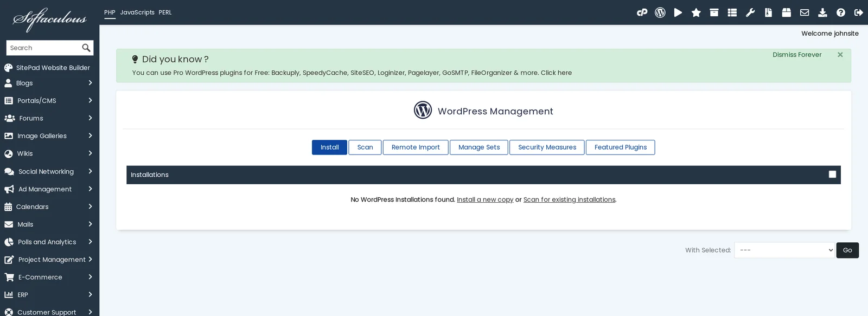Click the Polls and Analytics pie icon
Screen dimensions: 868x316
9,242
